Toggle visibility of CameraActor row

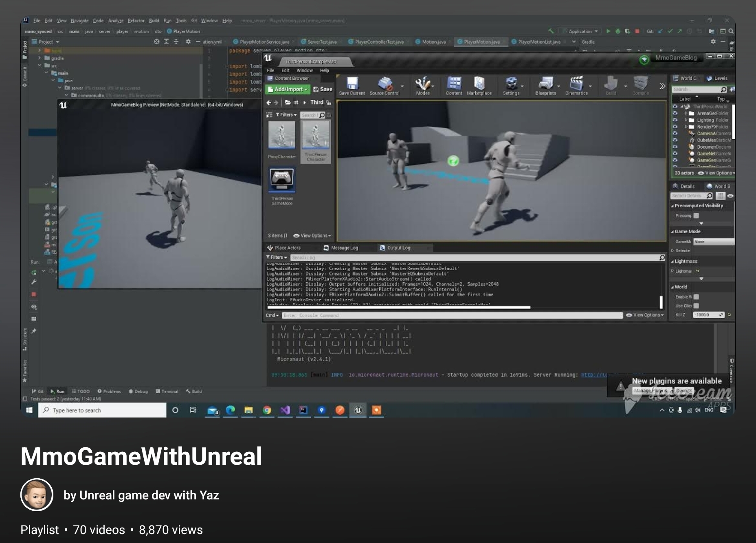point(675,133)
